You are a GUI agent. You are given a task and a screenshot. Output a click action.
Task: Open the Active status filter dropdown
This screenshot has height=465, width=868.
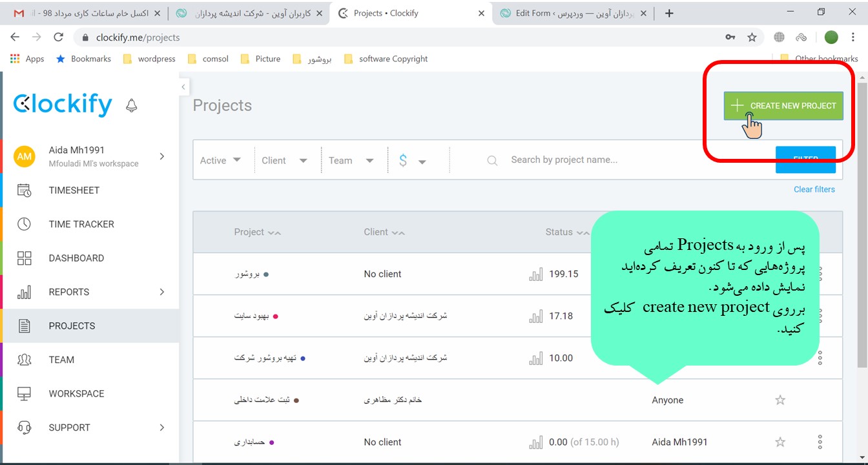(x=220, y=160)
